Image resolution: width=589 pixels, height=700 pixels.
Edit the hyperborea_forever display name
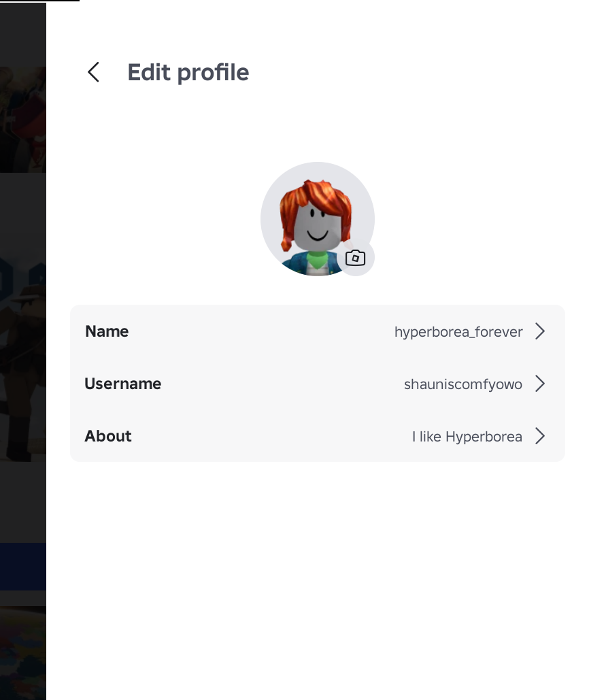click(458, 332)
